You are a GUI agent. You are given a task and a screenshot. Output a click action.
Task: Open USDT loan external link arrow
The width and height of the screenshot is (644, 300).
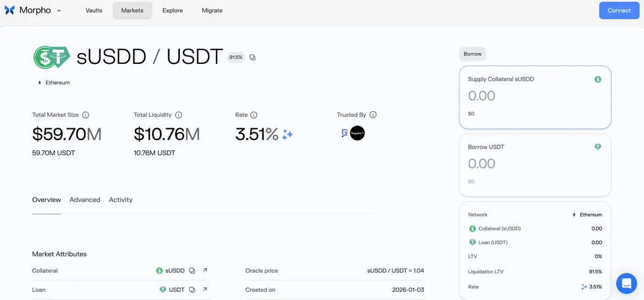pos(205,290)
